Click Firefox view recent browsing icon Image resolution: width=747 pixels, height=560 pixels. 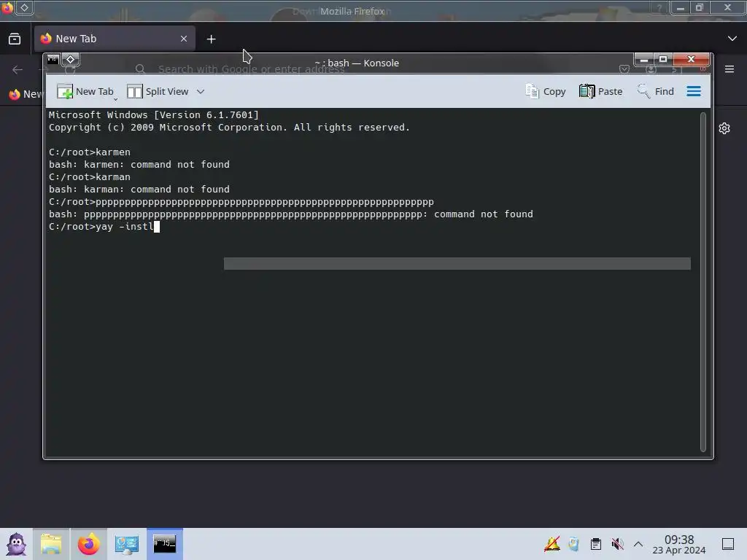[15, 39]
